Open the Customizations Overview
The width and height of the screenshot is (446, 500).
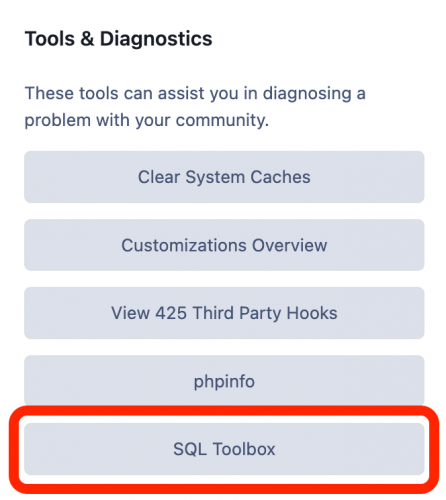224,245
